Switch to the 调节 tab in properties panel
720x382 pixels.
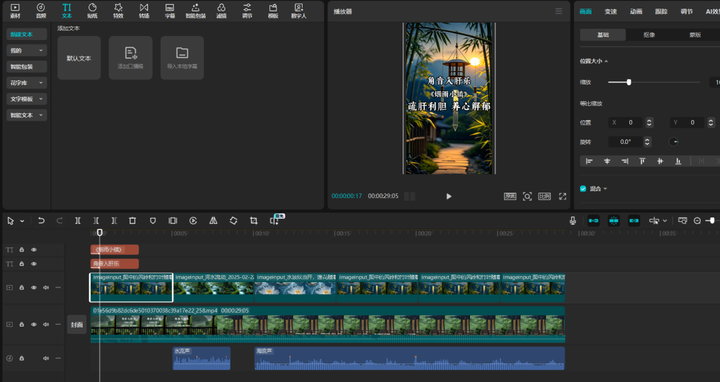[686, 11]
